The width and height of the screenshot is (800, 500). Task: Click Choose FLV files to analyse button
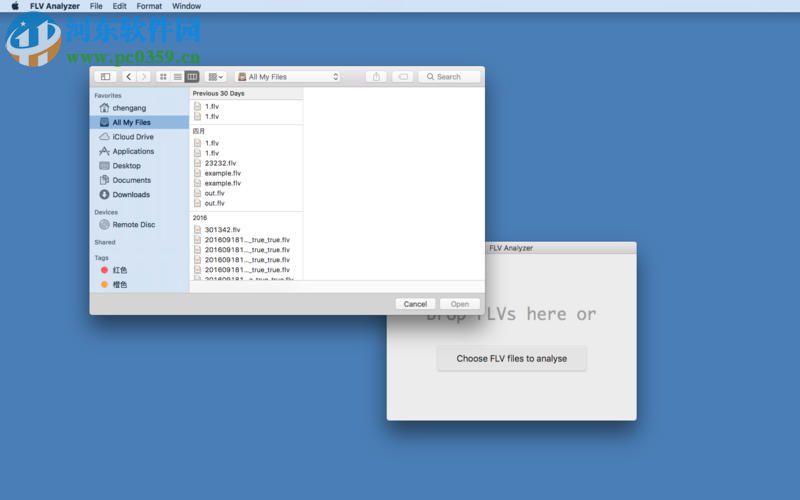coord(512,359)
